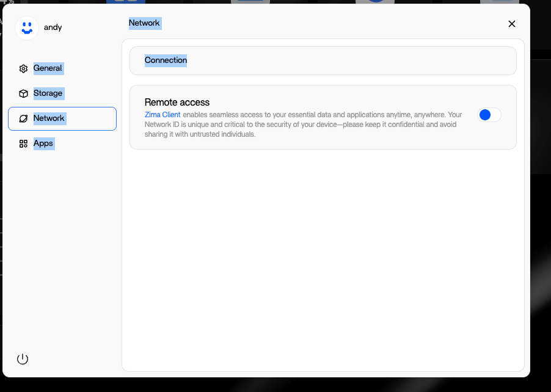This screenshot has width=551, height=392.
Task: Open the Zima Client link
Action: pyautogui.click(x=162, y=115)
